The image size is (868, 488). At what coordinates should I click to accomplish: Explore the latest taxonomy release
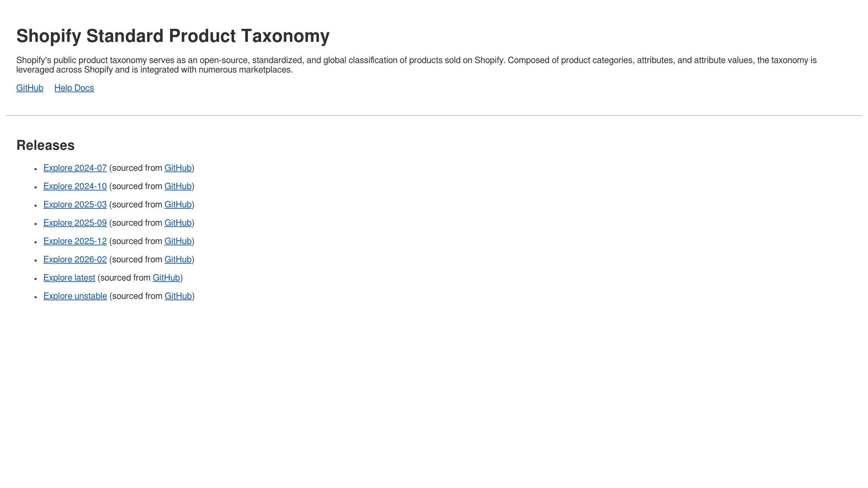tap(69, 277)
